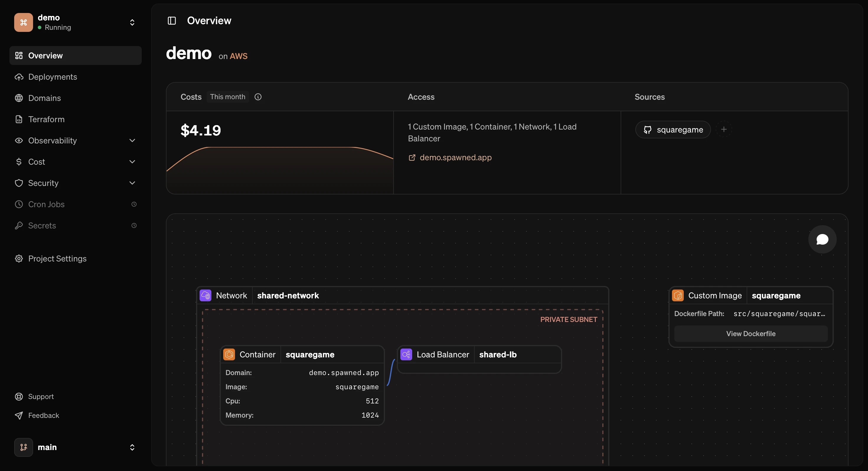Click the costs info tooltip icon
Screen dimensions: 868x471
pos(258,97)
